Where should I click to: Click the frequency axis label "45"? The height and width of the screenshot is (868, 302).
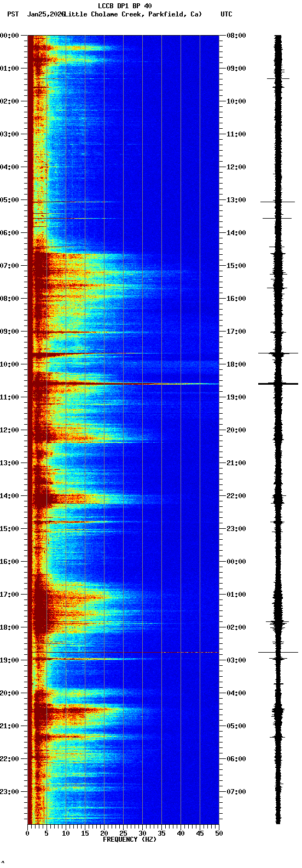coord(200,833)
